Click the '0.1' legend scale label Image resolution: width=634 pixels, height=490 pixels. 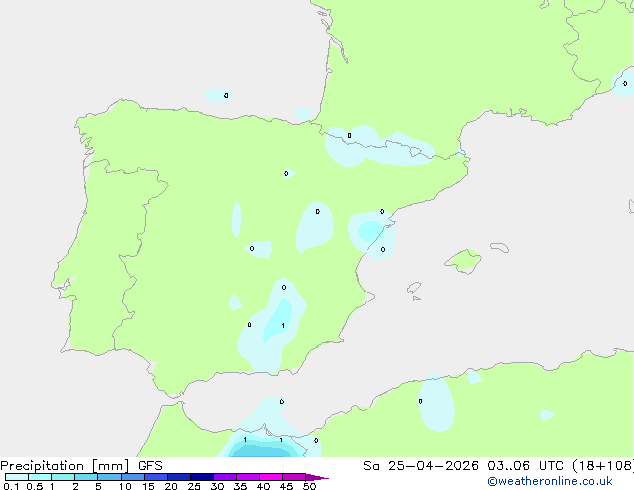pos(11,486)
